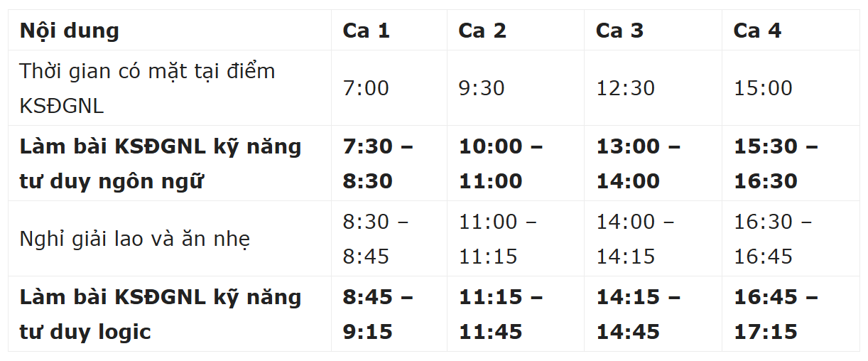868x361 pixels.
Task: Click the 8:45 – 9:15 time cell
Action: pos(377,314)
